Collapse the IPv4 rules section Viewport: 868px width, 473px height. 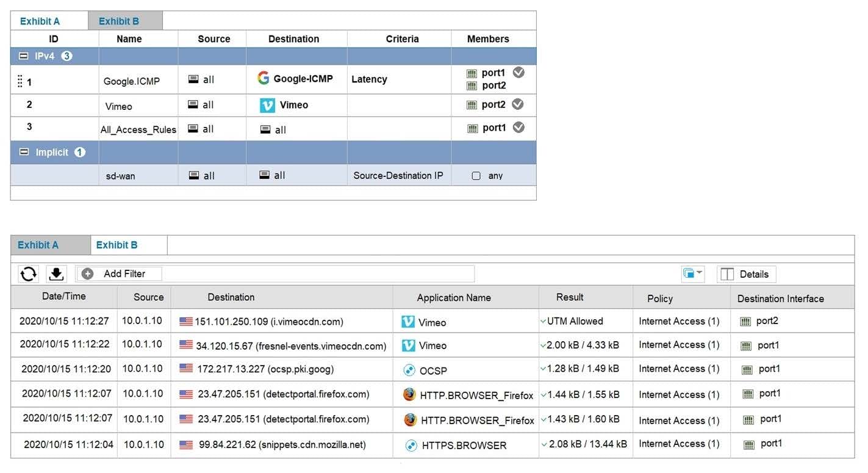tap(24, 56)
